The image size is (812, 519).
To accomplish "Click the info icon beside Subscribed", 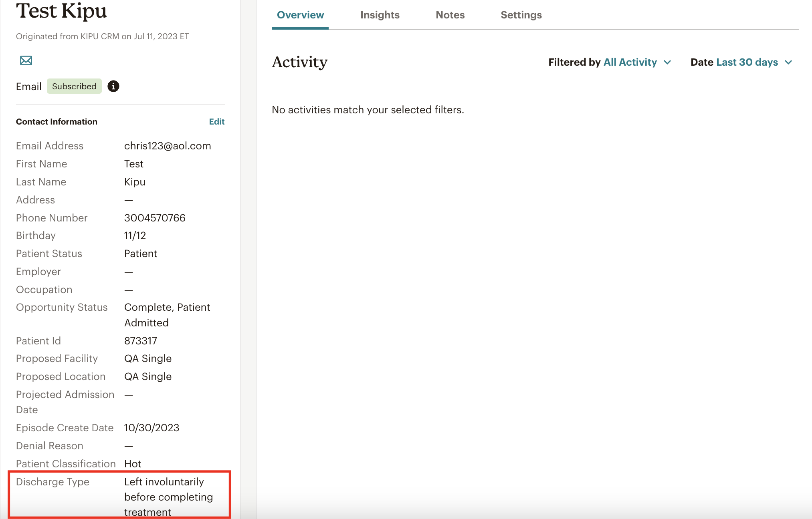I will click(113, 86).
